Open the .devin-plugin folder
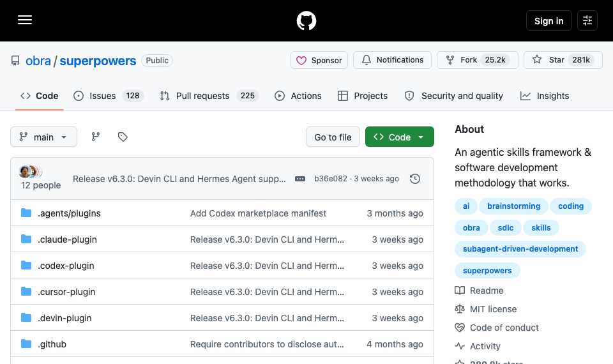The image size is (613, 364). (64, 318)
